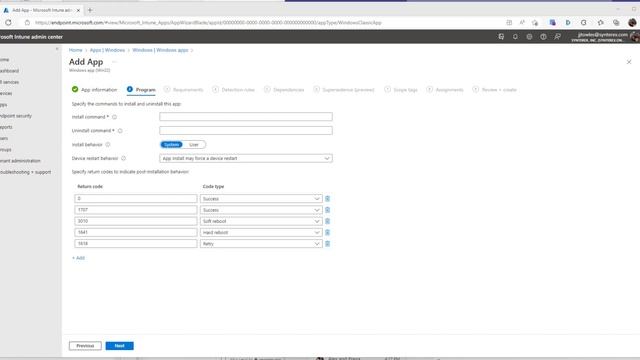Show info tooltip for Install behavior
Image resolution: width=640 pixels, height=360 pixels.
pos(108,144)
